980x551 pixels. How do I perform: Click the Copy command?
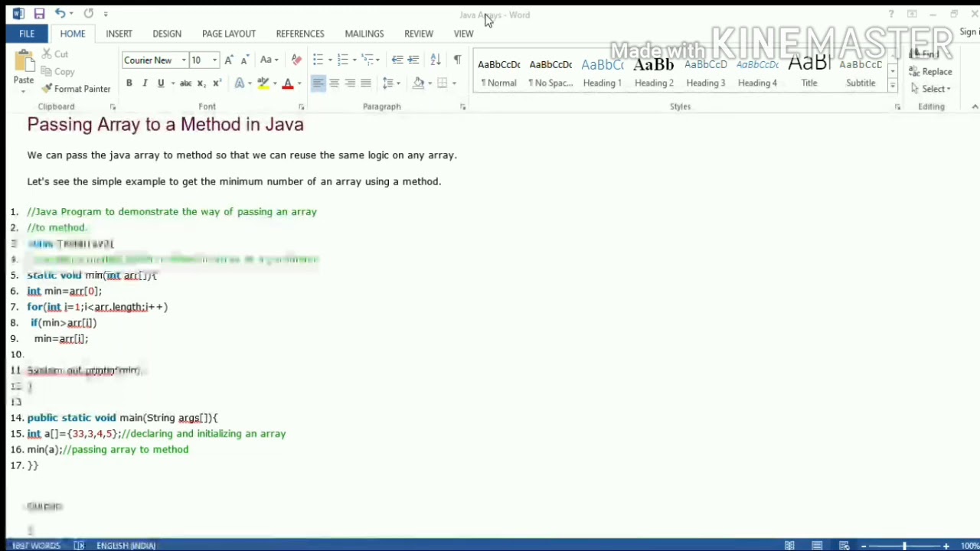[x=58, y=72]
